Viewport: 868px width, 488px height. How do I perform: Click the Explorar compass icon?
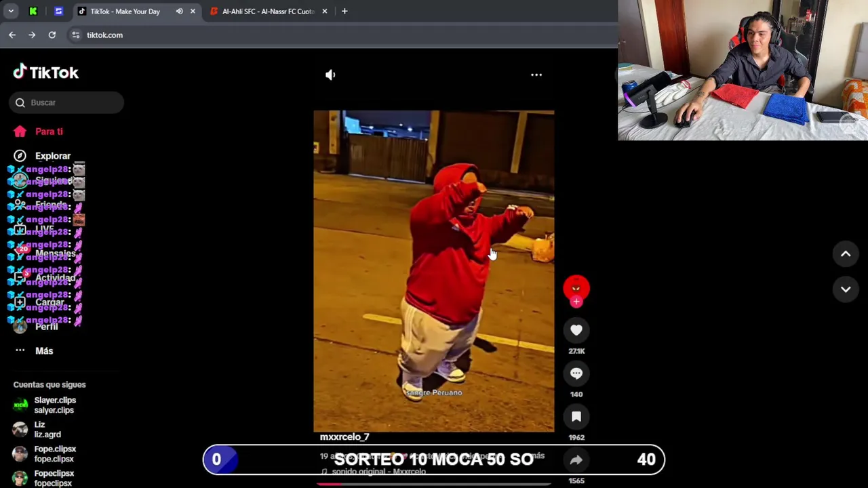(x=20, y=156)
